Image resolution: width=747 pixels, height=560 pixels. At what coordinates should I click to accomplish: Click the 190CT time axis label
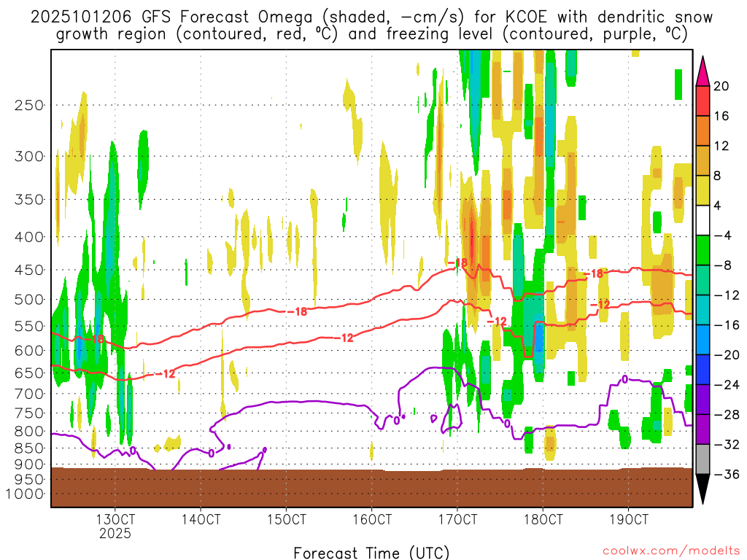pos(629,519)
